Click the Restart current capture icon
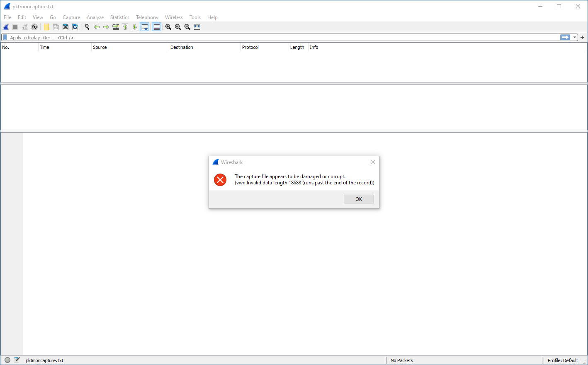The image size is (588, 365). point(24,27)
